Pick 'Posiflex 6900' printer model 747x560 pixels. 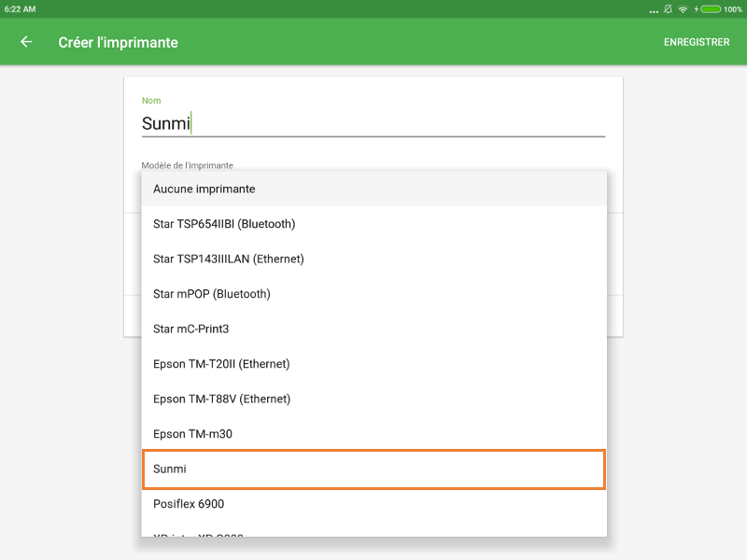pos(373,504)
